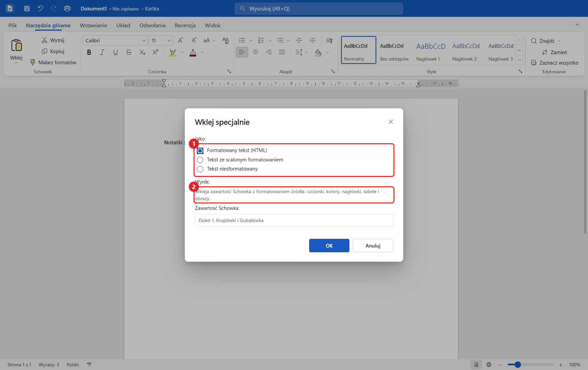Image resolution: width=588 pixels, height=370 pixels.
Task: Apply subscript formatting
Action: (142, 52)
